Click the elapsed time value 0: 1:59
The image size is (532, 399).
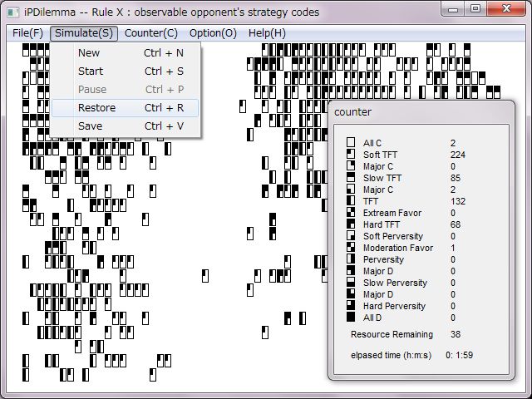tap(459, 355)
